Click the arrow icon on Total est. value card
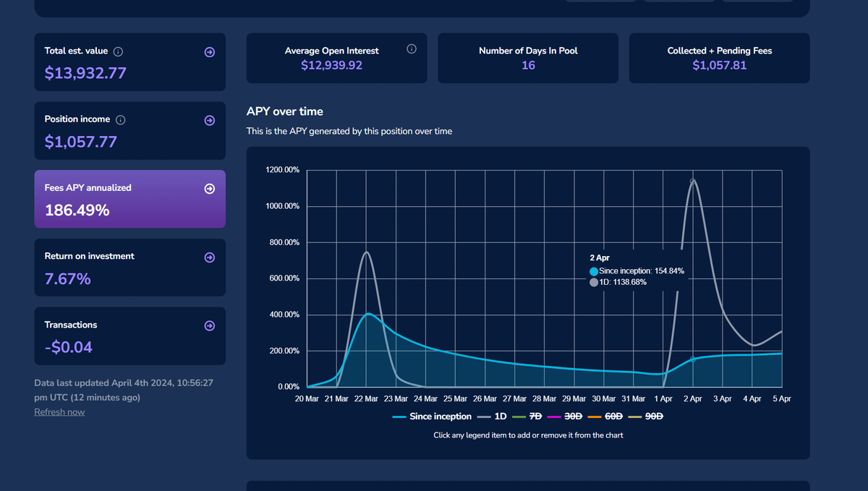 [210, 52]
